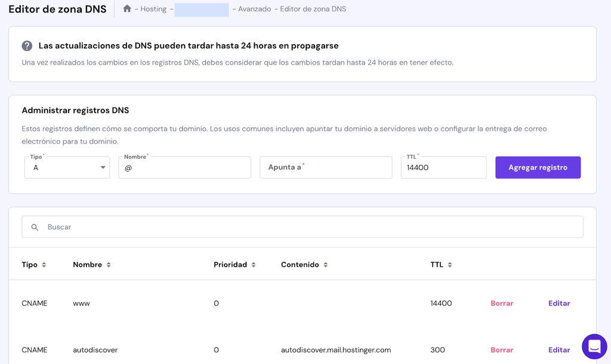
Task: Edit the www CNAME record
Action: (x=559, y=303)
